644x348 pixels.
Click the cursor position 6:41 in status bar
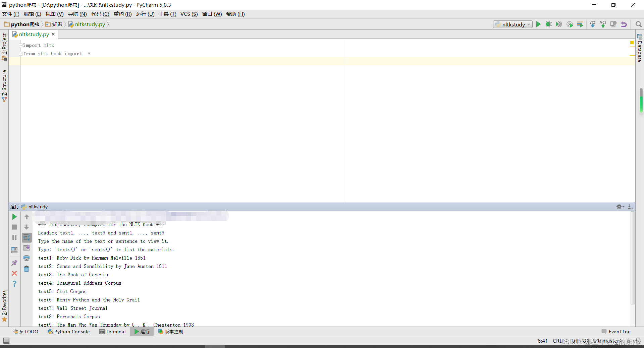coord(542,341)
